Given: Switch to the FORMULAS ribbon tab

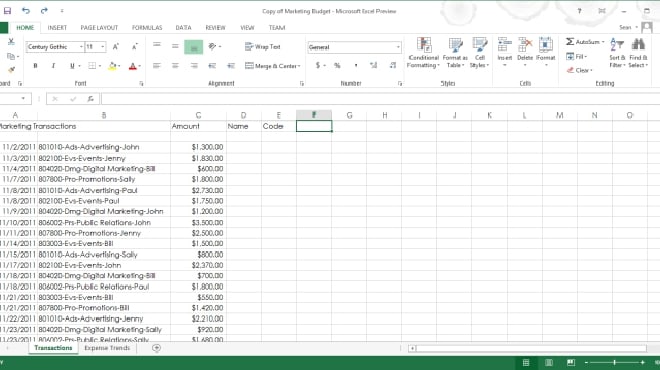Looking at the screenshot, I should (x=147, y=28).
